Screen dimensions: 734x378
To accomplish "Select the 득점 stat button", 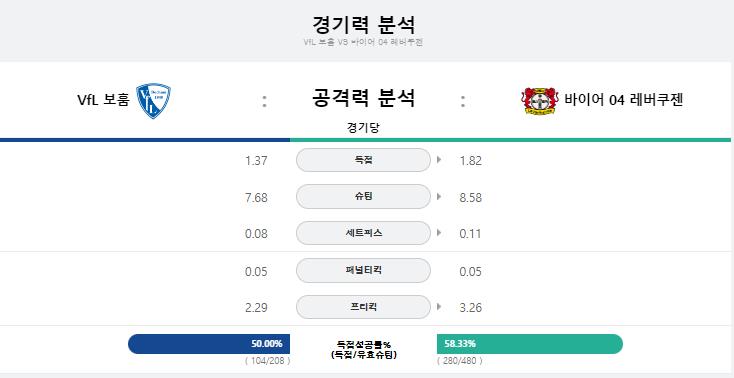I will [363, 160].
